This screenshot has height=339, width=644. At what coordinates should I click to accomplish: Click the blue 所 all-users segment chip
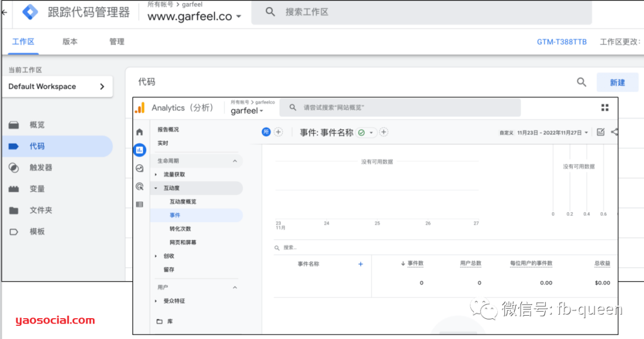(x=266, y=132)
